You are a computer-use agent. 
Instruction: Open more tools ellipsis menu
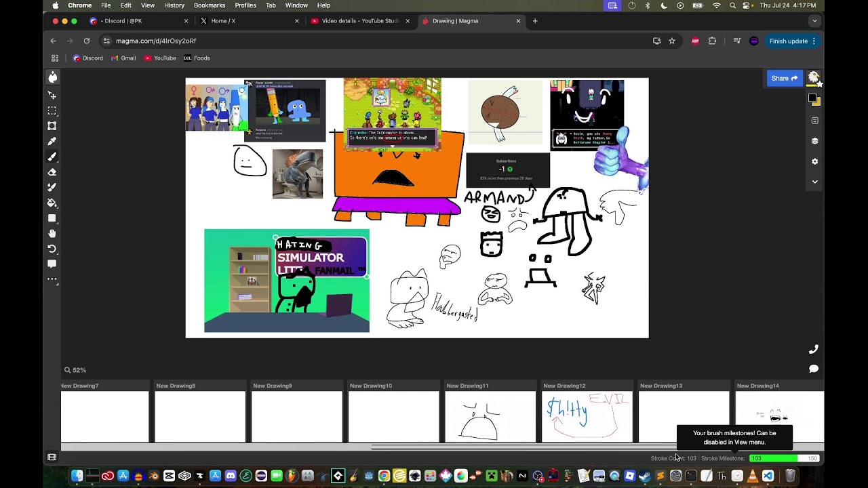(x=52, y=279)
